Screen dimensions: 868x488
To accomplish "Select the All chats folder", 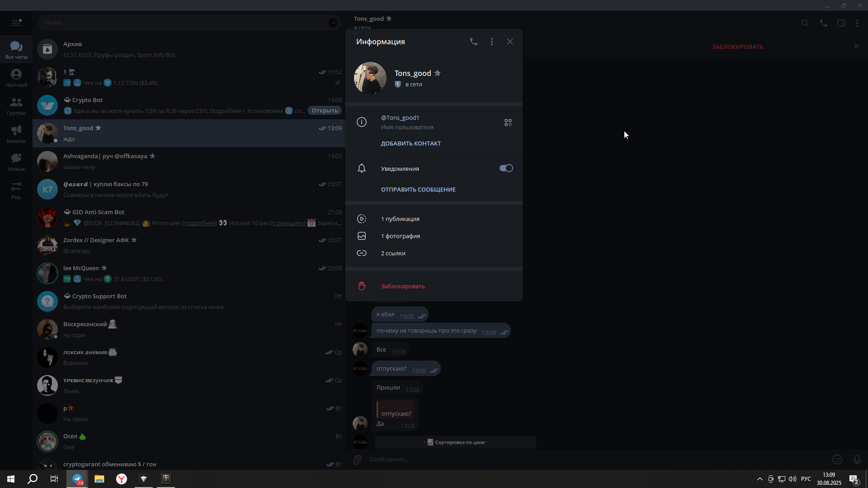I will point(16,49).
